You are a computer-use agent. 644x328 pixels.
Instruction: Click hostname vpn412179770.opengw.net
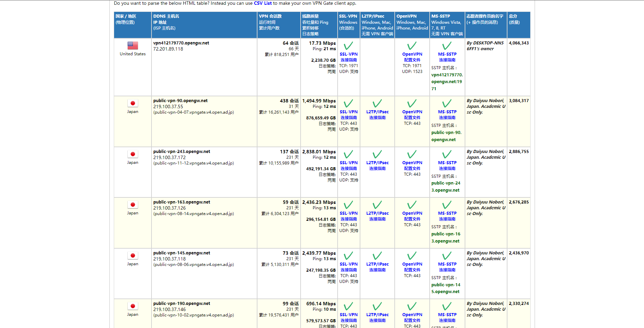[181, 43]
